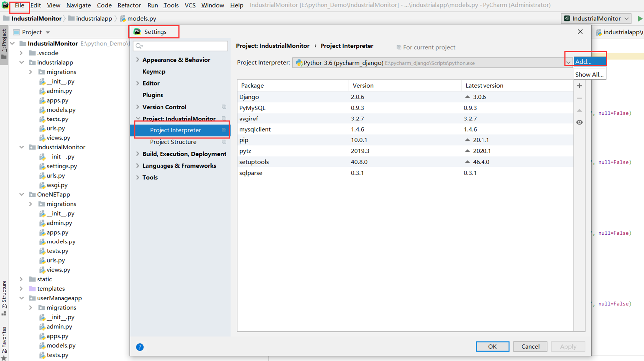This screenshot has height=361, width=644.
Task: Select the sqlparse package row
Action: point(405,173)
